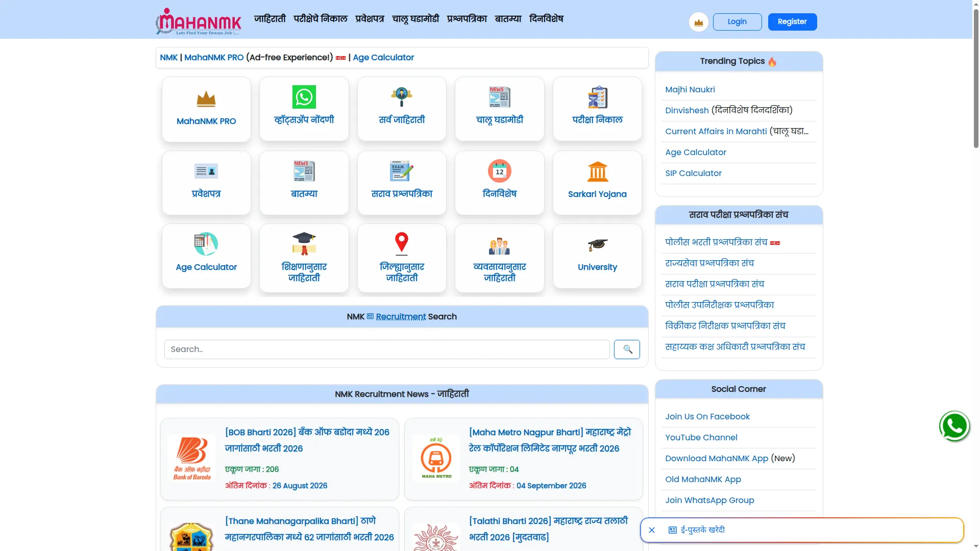Click the Recruitment link in search header
Image resolution: width=980 pixels, height=551 pixels.
click(401, 317)
